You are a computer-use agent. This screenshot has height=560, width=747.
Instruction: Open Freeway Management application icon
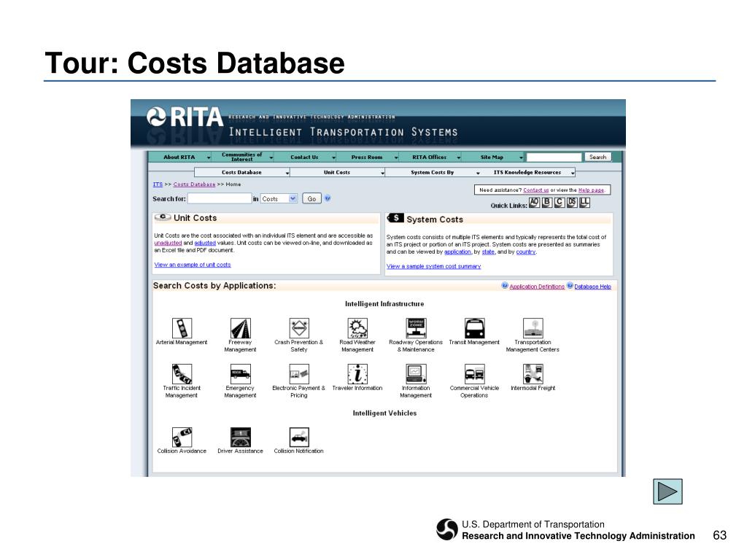(x=240, y=328)
